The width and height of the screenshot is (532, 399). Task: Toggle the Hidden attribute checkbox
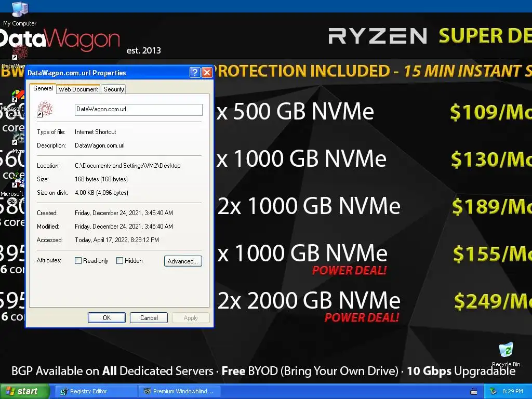(119, 261)
